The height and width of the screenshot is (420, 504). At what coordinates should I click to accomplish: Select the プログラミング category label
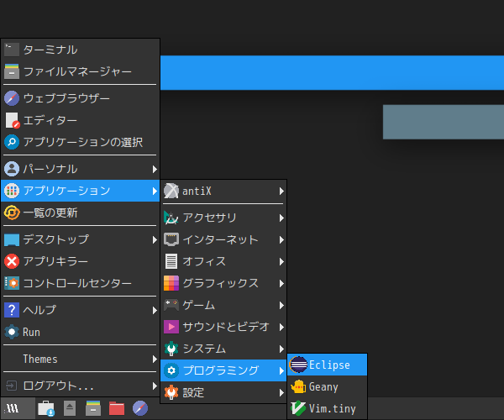[x=220, y=370]
